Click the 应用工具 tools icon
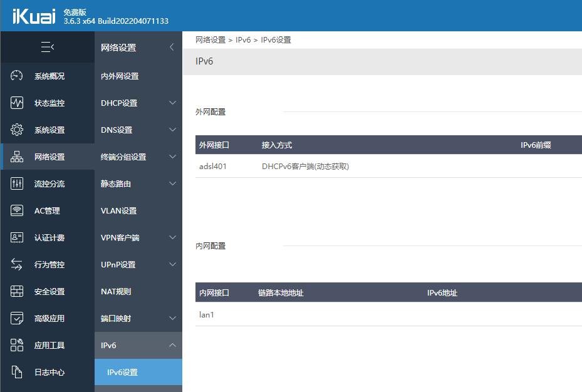The image size is (582, 392). (x=18, y=345)
